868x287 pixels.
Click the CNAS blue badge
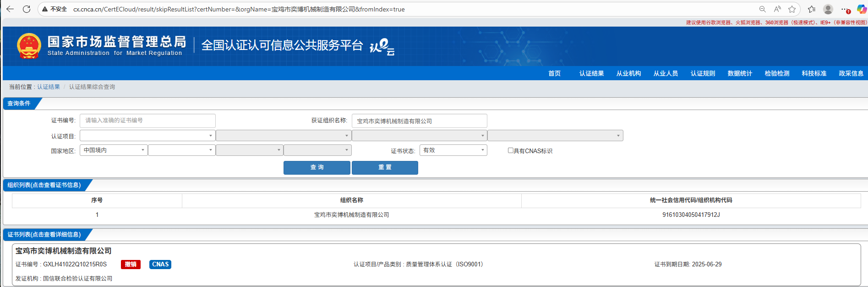coord(160,265)
